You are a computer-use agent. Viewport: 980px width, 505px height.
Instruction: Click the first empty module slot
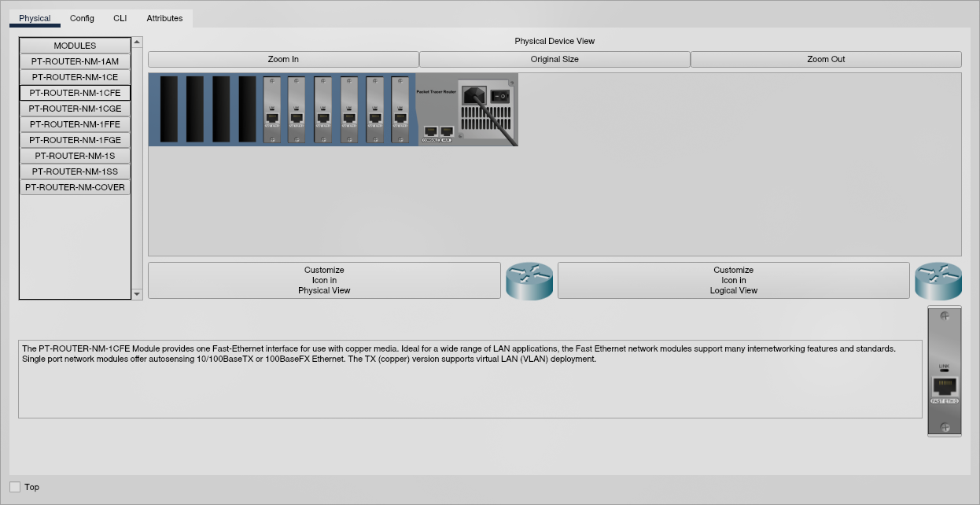(x=169, y=109)
